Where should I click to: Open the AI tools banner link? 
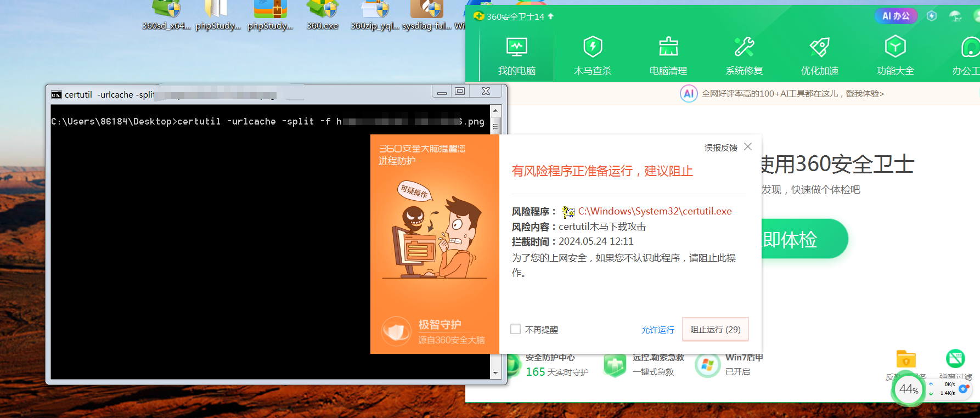(x=793, y=94)
